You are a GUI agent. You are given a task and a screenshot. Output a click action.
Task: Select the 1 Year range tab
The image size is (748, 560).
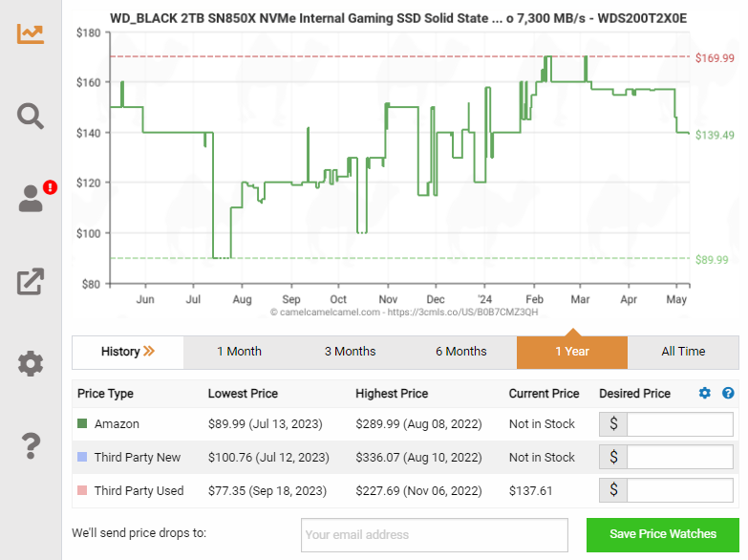coord(572,352)
